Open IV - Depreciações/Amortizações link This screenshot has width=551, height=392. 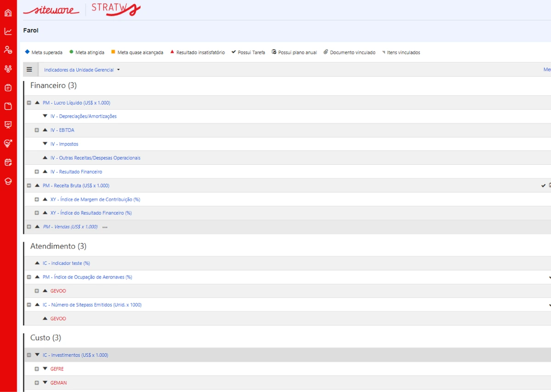[84, 117]
